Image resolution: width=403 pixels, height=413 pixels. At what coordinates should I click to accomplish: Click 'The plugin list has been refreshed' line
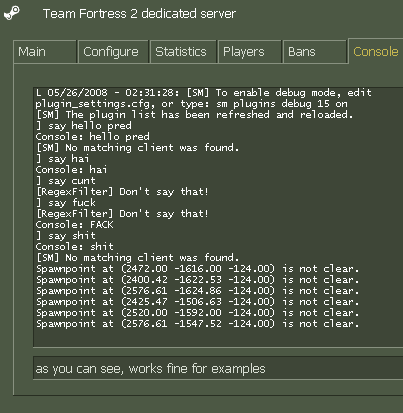[194, 115]
